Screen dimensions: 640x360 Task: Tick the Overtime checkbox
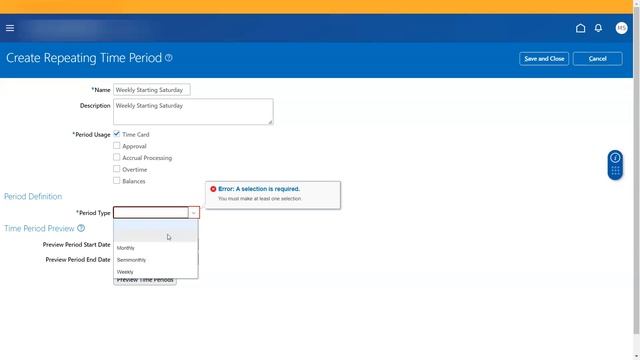point(117,169)
